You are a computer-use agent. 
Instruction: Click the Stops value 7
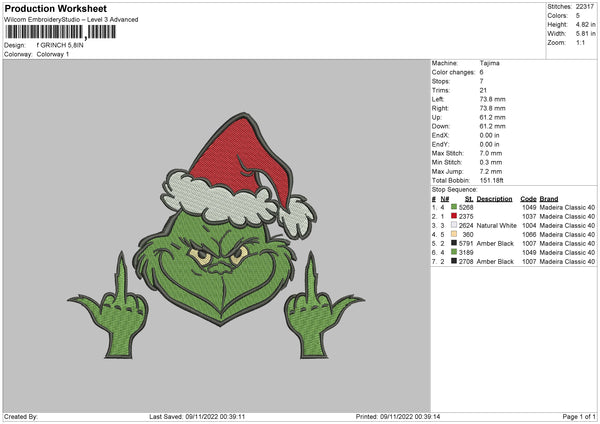tap(481, 81)
